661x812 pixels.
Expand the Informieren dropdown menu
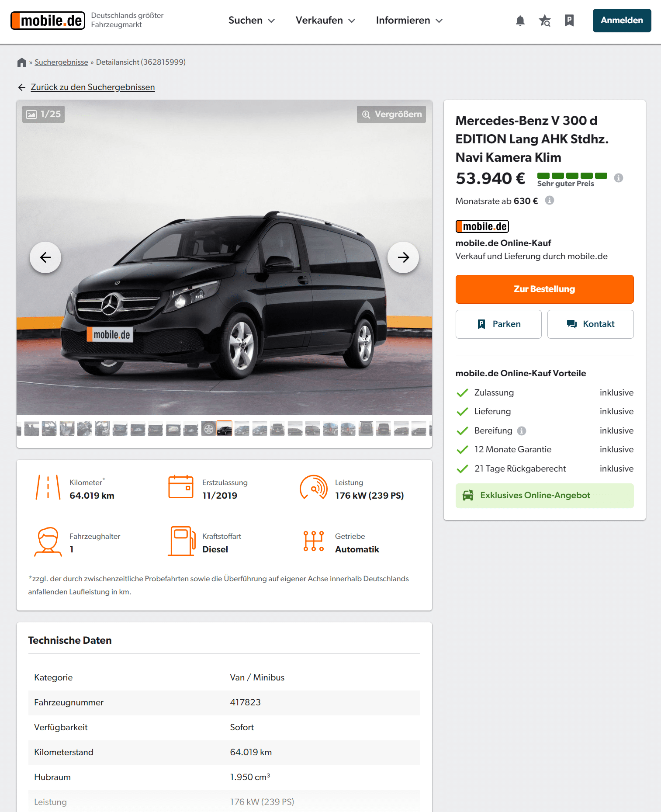coord(409,21)
